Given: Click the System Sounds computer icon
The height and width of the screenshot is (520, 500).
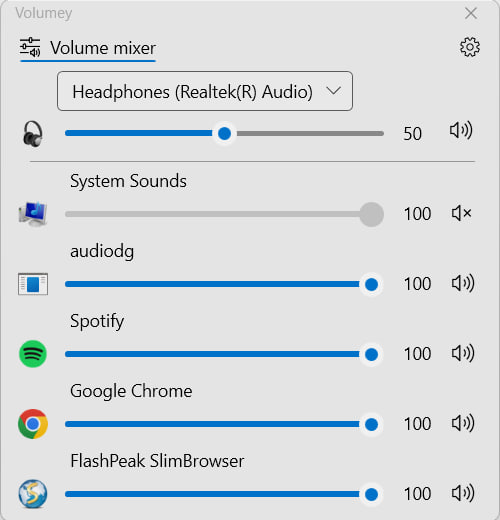Looking at the screenshot, I should pyautogui.click(x=33, y=214).
